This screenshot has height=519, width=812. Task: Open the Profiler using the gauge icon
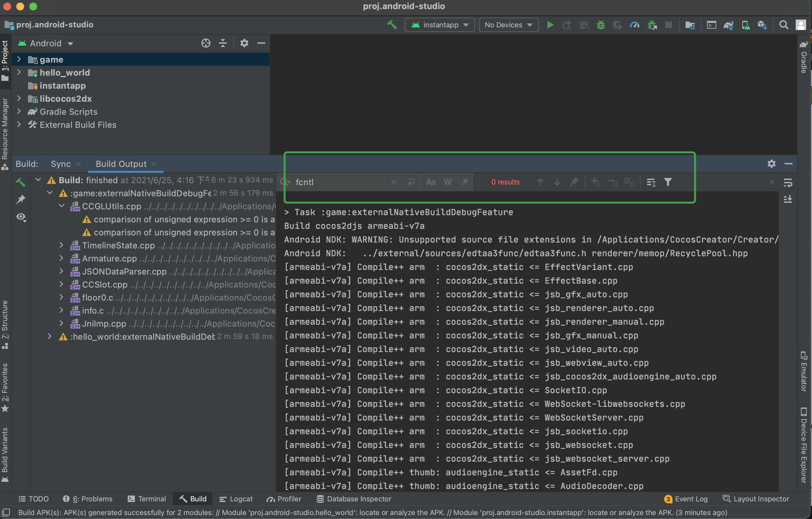coord(635,25)
